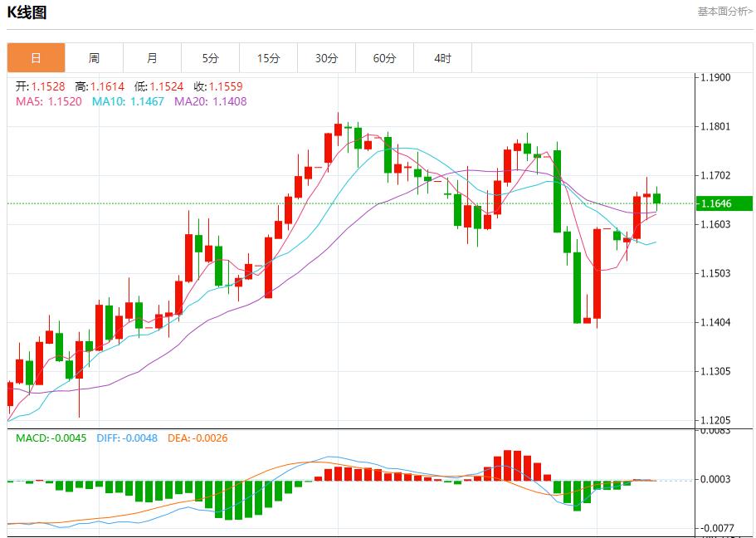The height and width of the screenshot is (538, 756).
Task: Select the 5分 timeframe
Action: 210,57
